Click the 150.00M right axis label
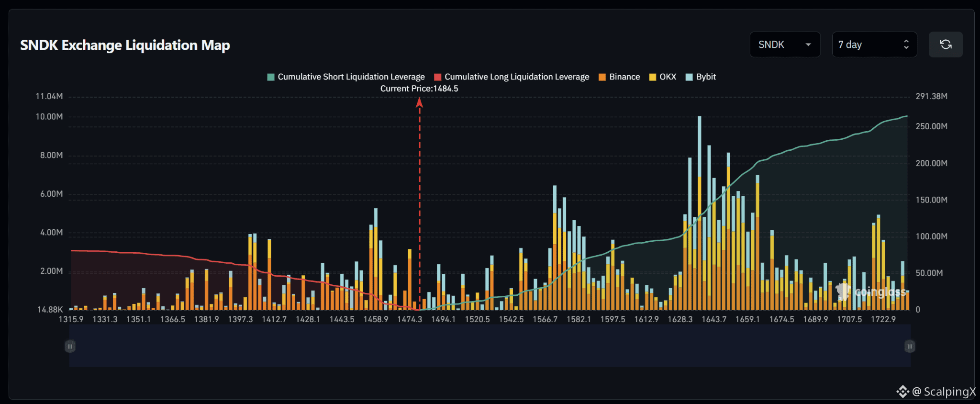 932,200
